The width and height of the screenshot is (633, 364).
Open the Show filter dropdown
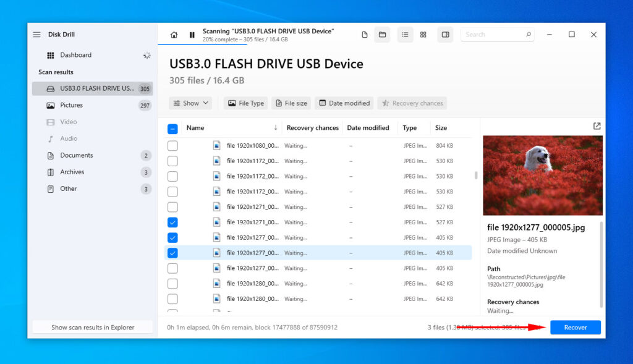(x=190, y=103)
